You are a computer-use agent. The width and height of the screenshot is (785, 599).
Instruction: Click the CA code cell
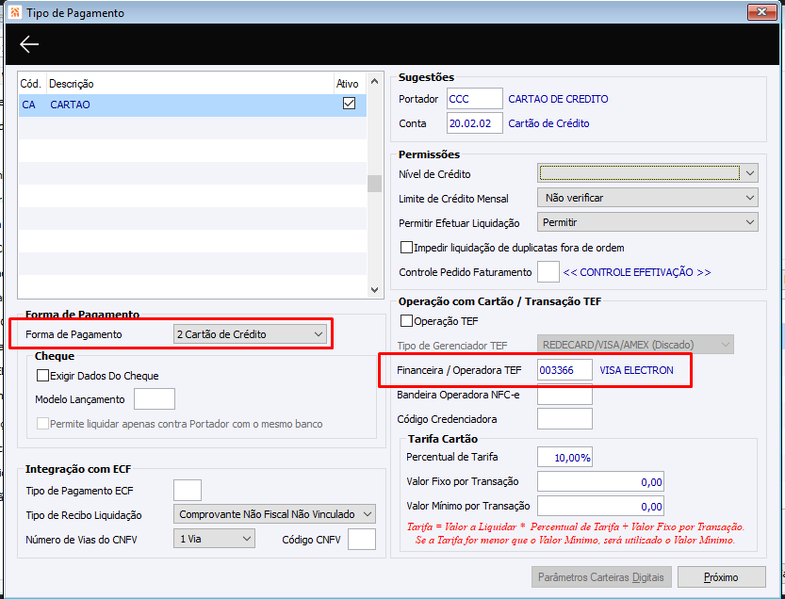29,105
